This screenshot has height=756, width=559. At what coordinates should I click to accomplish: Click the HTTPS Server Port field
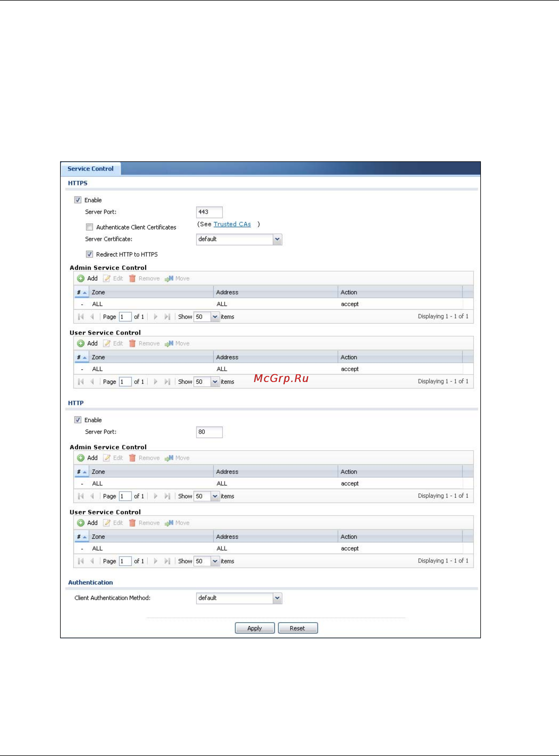point(209,212)
